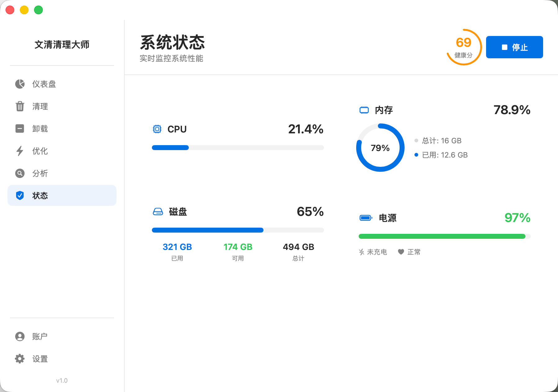Click the 已用: 12.6 GB label

445,155
